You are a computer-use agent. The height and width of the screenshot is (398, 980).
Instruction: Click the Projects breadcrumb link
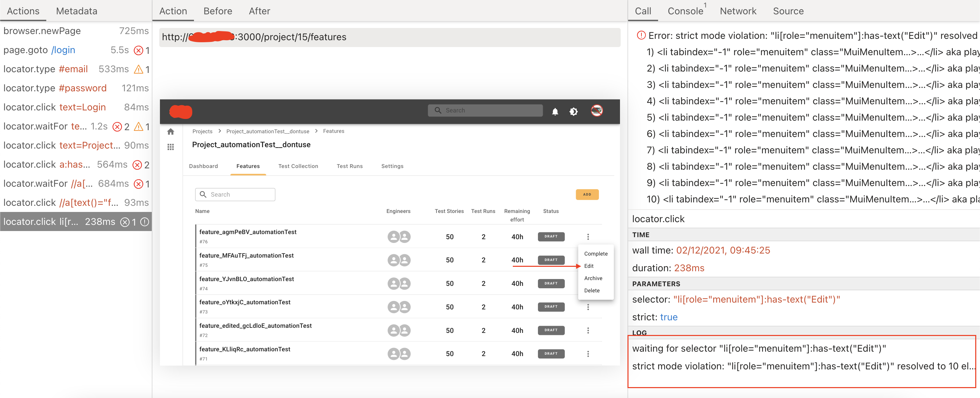coord(202,132)
